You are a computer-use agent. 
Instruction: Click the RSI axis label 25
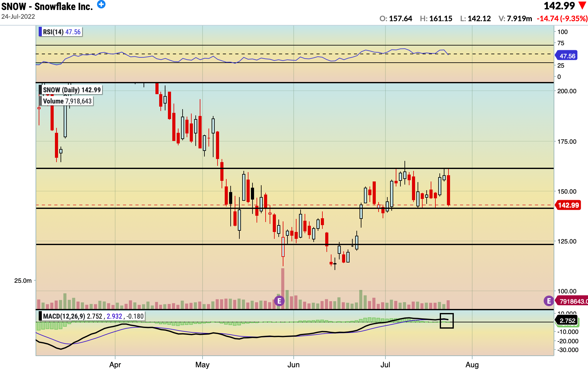point(561,65)
